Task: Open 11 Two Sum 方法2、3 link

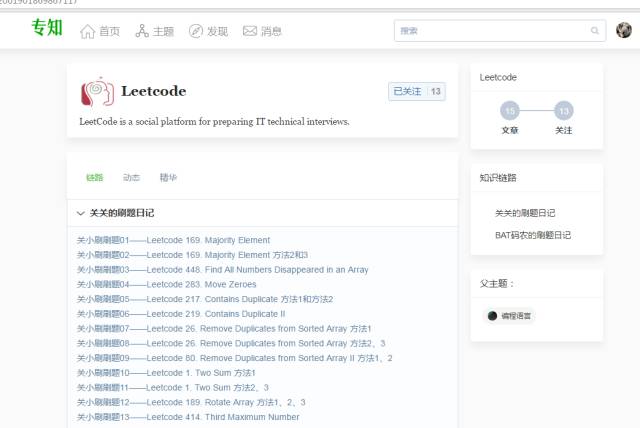Action: pos(173,388)
